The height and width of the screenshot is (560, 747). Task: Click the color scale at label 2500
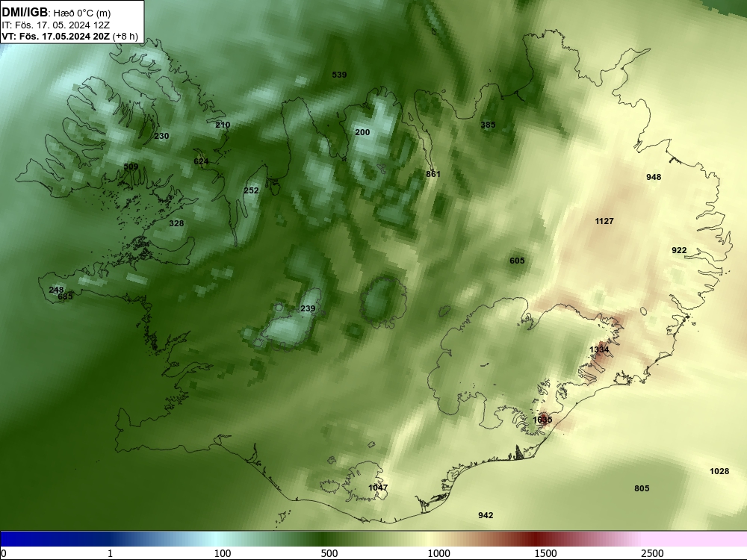point(652,553)
